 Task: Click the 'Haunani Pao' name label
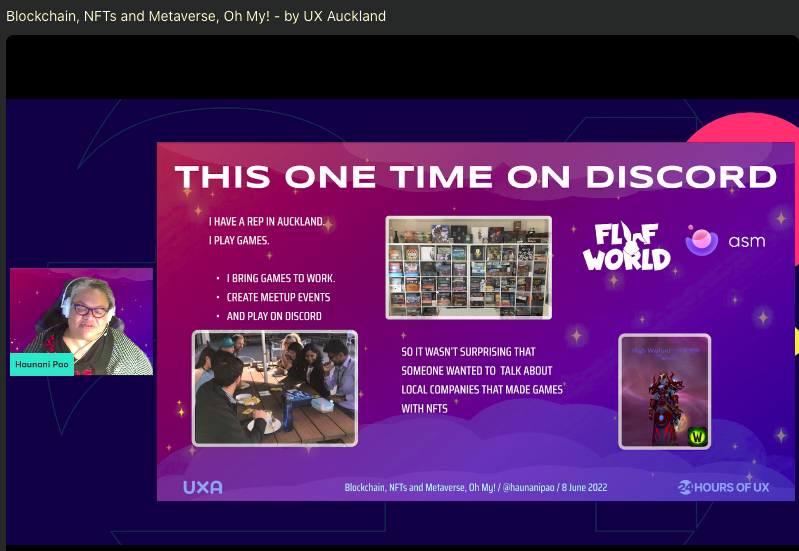(42, 364)
